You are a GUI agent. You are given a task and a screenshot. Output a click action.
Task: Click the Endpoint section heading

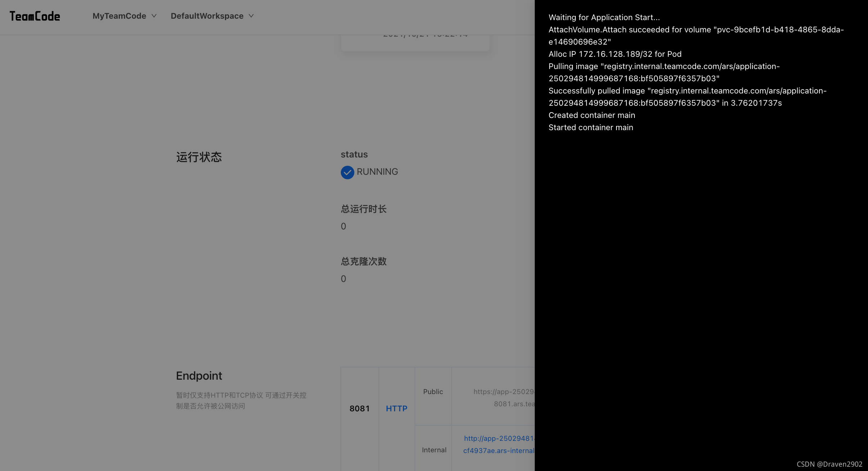[x=199, y=376]
